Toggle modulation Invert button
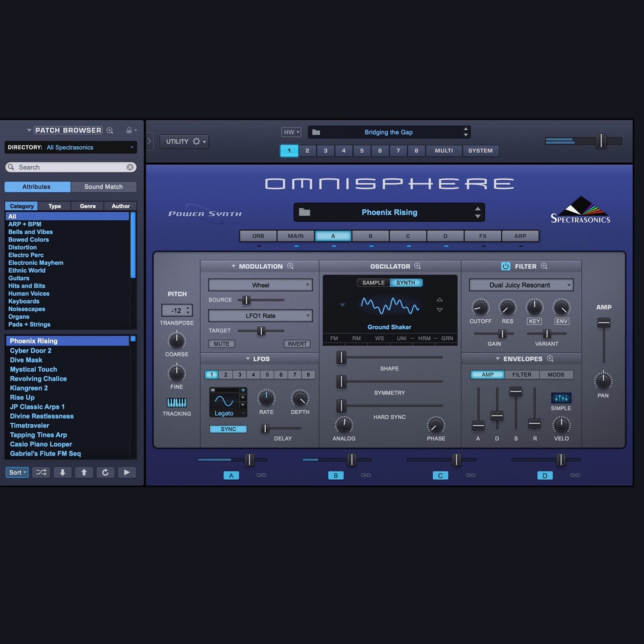 (297, 344)
